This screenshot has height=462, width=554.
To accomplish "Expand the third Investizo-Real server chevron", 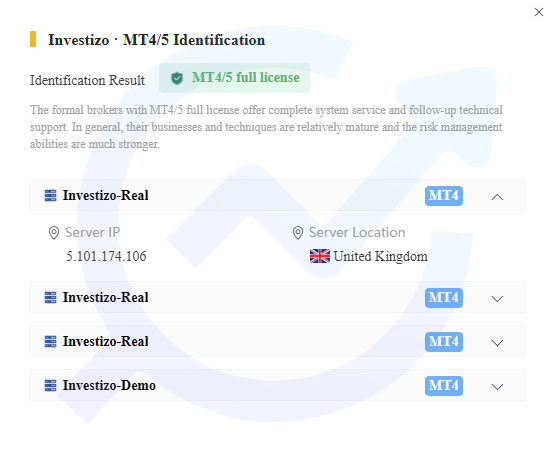I will (497, 343).
